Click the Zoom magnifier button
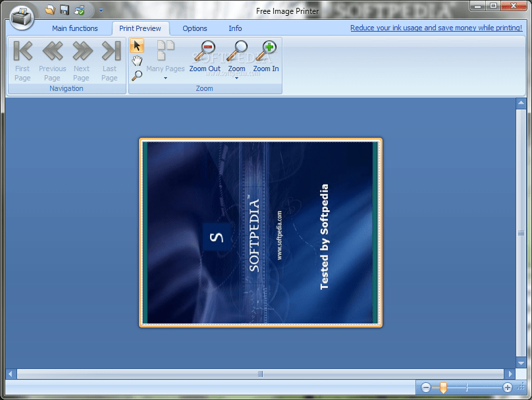The image size is (532, 400). tap(237, 56)
